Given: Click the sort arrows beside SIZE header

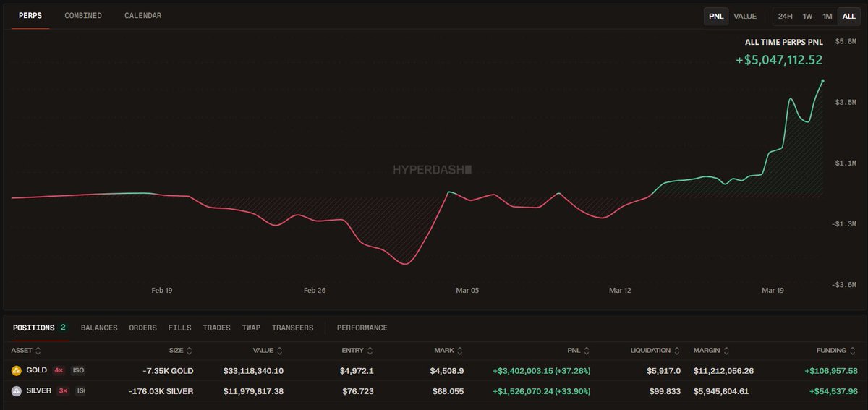Looking at the screenshot, I should click(x=190, y=351).
